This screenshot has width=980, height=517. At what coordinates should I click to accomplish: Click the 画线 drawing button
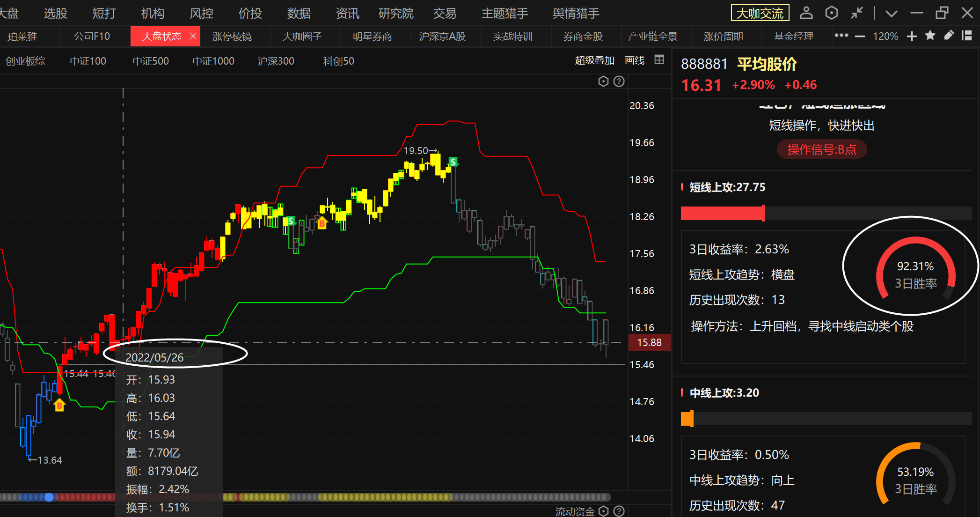click(x=635, y=60)
